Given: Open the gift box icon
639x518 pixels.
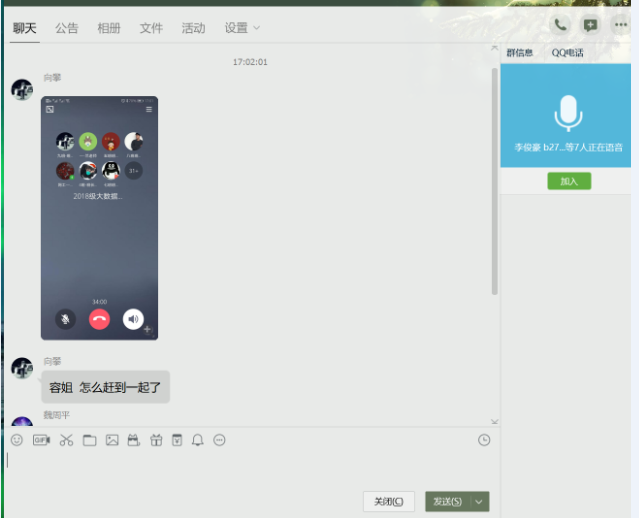Looking at the screenshot, I should tap(155, 440).
